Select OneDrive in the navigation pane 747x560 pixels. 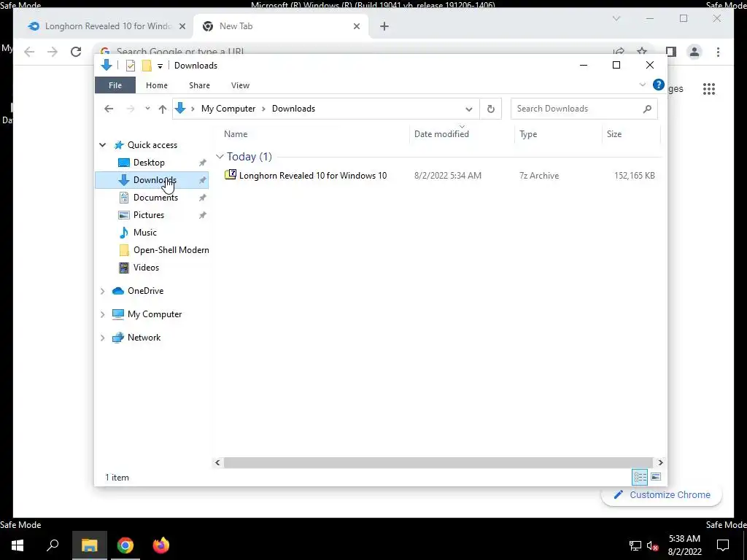point(145,290)
